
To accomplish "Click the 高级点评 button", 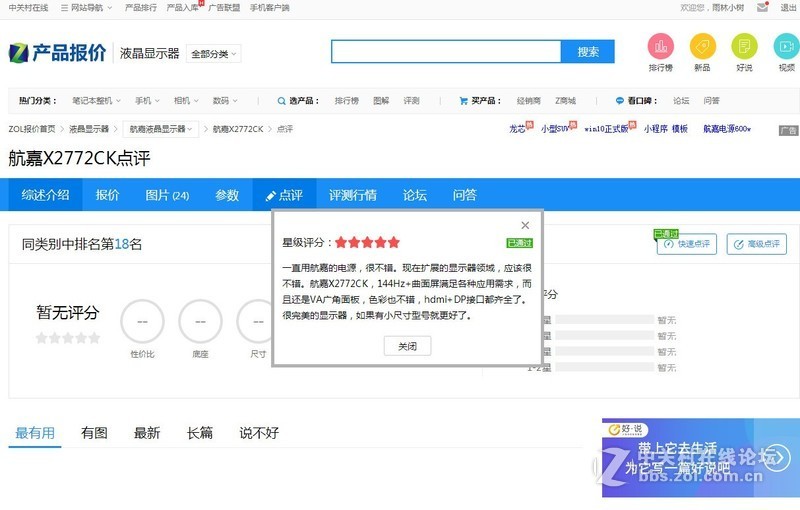I will click(757, 244).
